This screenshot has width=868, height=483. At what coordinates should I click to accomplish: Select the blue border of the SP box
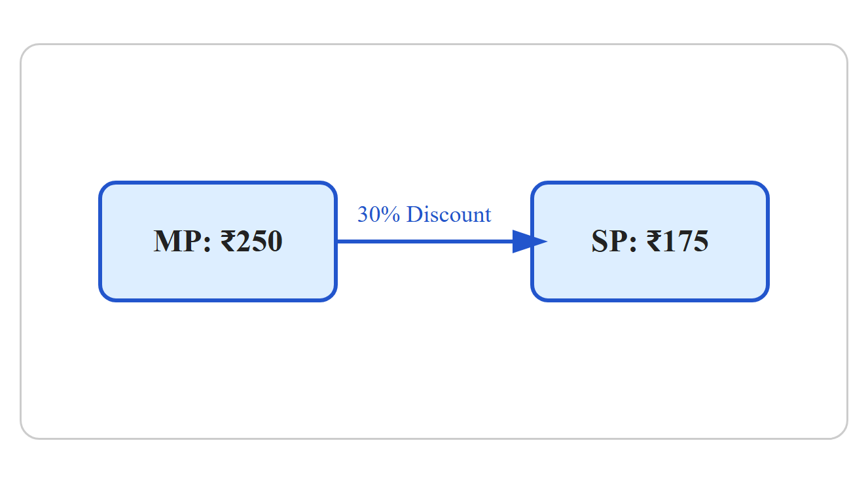650,183
